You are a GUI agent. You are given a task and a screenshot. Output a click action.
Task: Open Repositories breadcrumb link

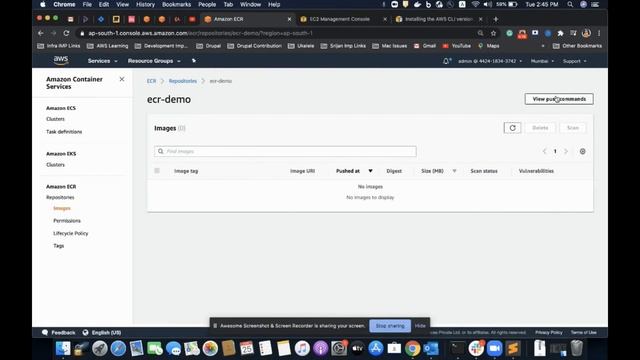(182, 81)
